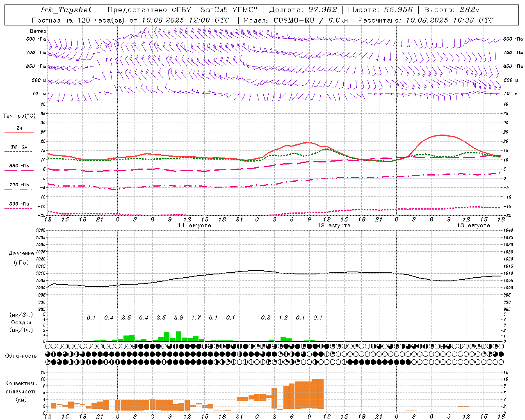Click the Конвективн. panel label
This screenshot has width=525, height=420.
point(21,383)
